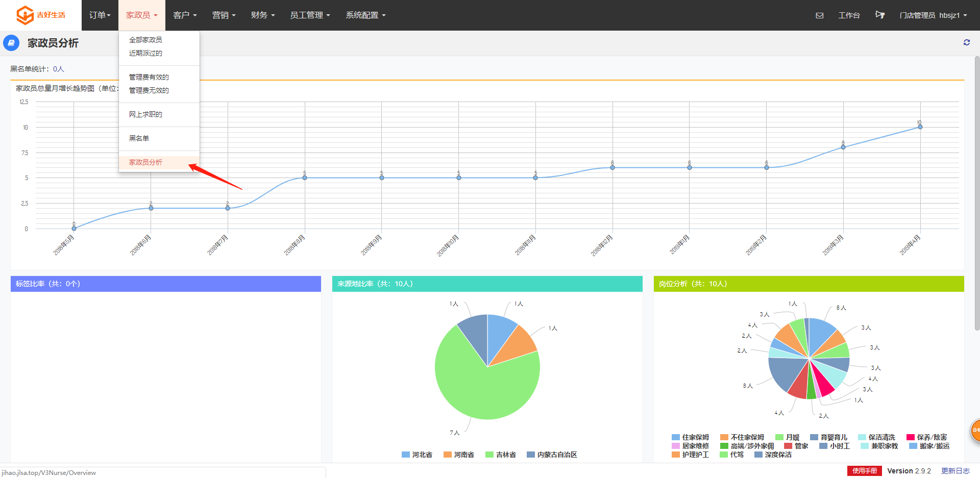Toggle 代驾 legend entry
The height and width of the screenshot is (478, 980).
point(731,455)
